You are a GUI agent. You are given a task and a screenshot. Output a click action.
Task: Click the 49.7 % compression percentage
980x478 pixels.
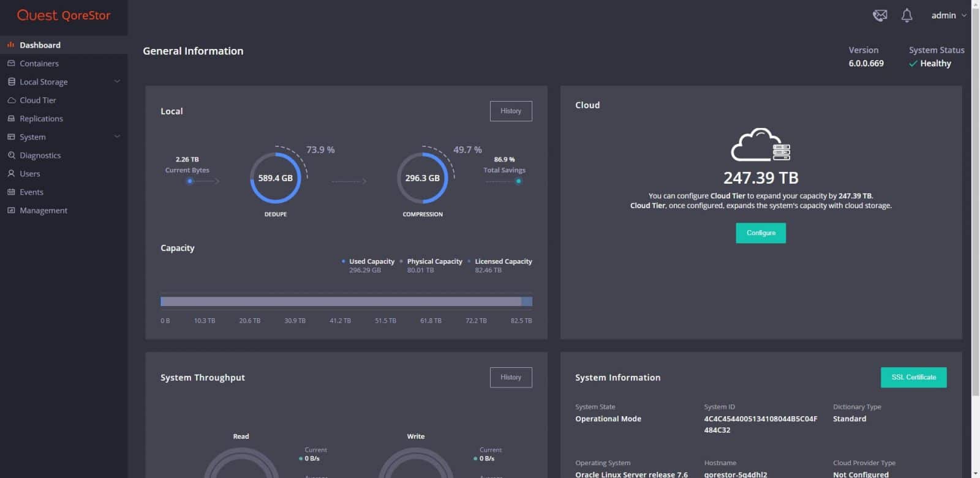[467, 149]
